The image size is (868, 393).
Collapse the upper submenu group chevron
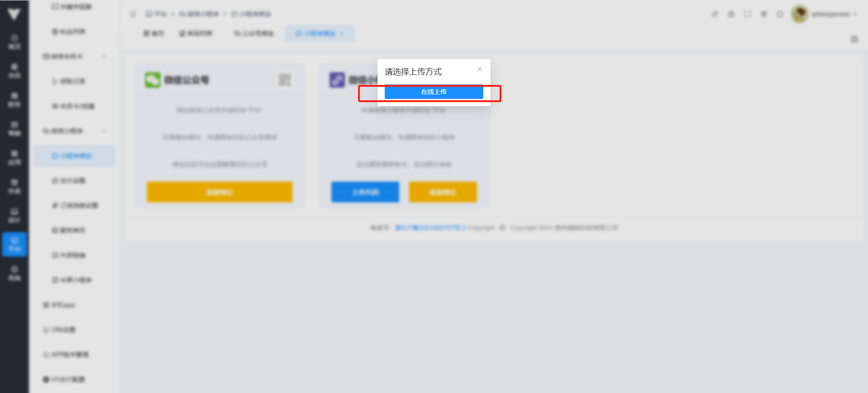[104, 56]
